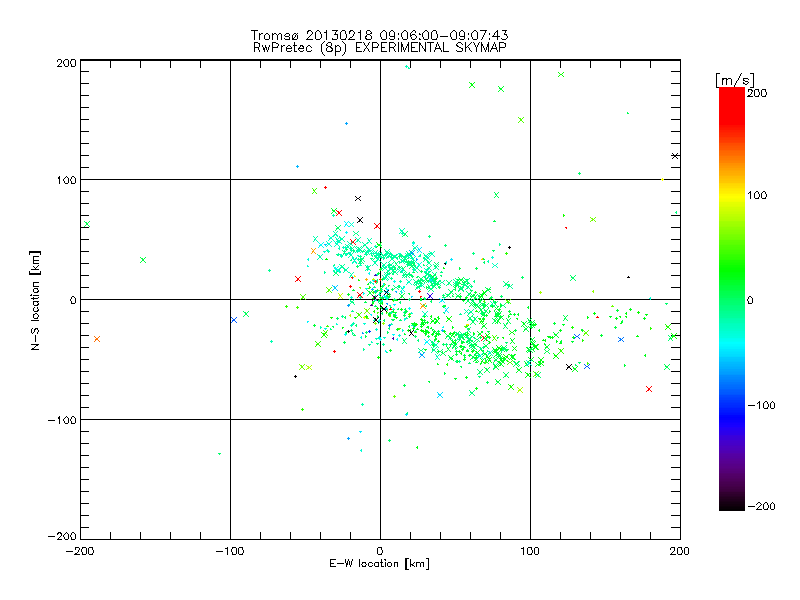Click the "[m/s]" colorbar unit label

pyautogui.click(x=734, y=80)
